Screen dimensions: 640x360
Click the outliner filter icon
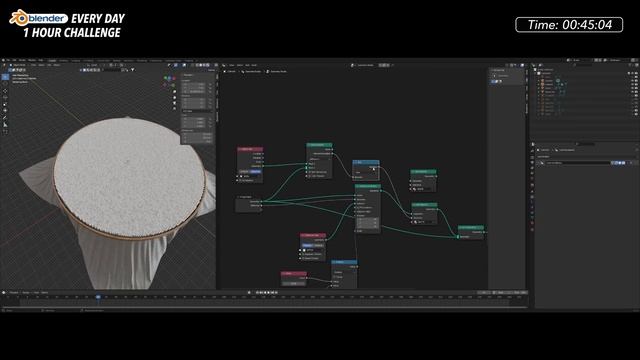coord(630,65)
